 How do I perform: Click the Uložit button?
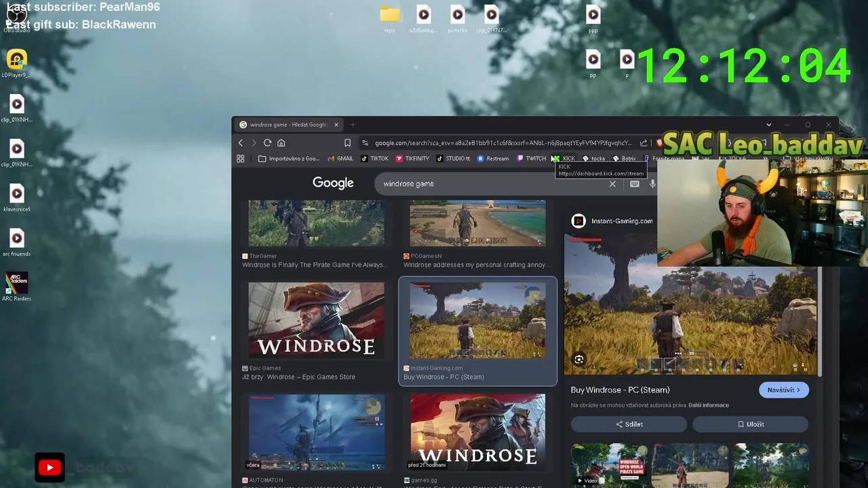[x=750, y=424]
